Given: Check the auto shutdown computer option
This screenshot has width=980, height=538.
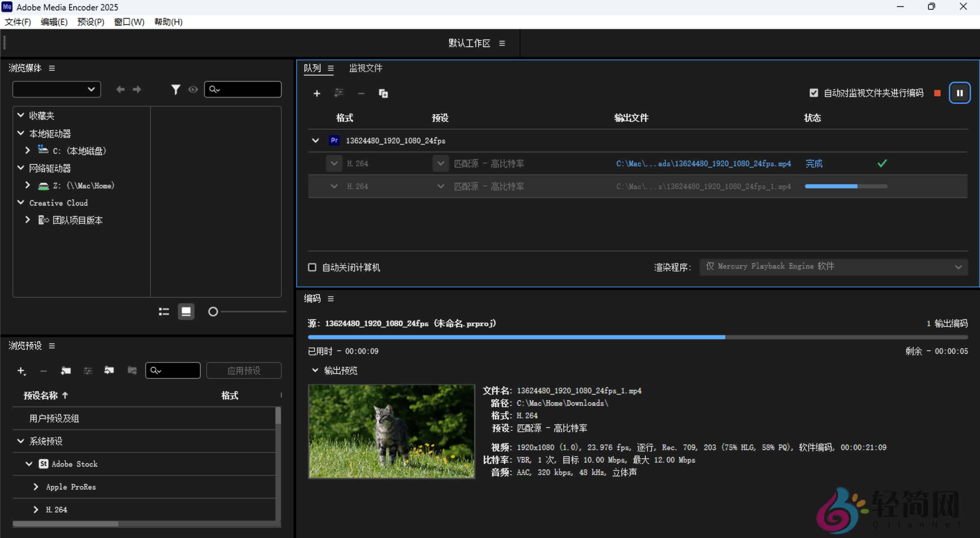Looking at the screenshot, I should [x=312, y=268].
